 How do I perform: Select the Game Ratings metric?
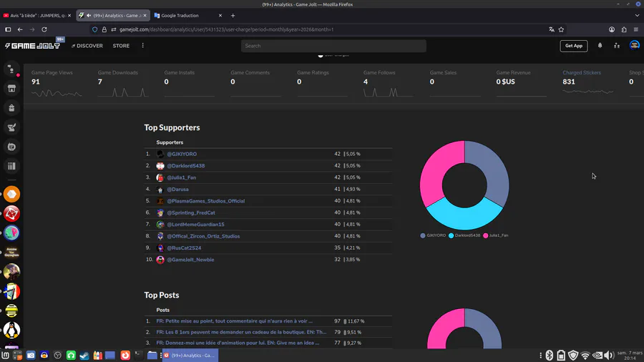[323, 84]
